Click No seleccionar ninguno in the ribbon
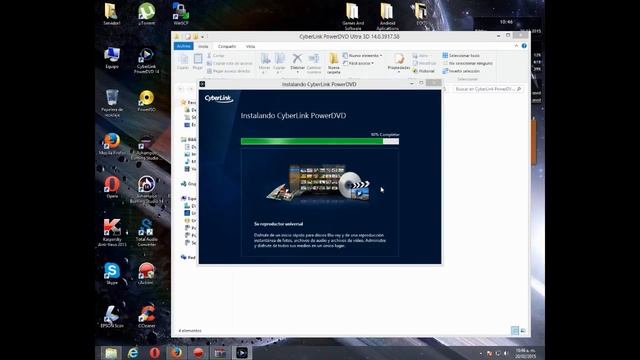 [467, 63]
